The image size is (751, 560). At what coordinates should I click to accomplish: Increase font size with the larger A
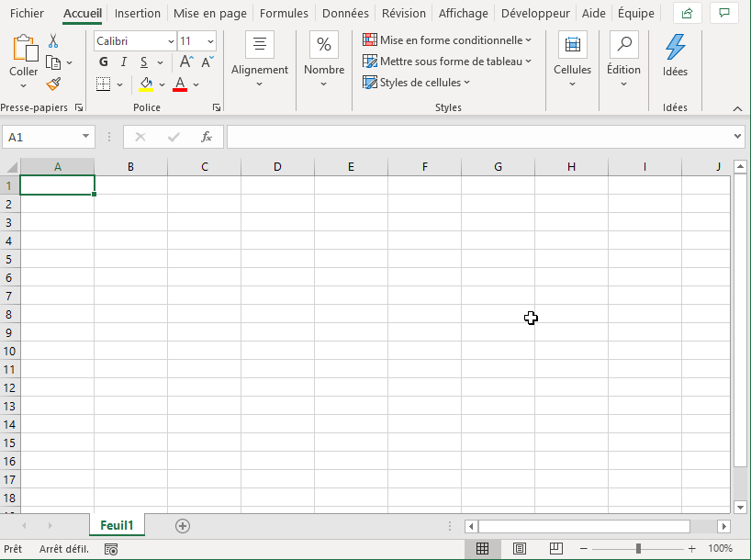click(186, 62)
